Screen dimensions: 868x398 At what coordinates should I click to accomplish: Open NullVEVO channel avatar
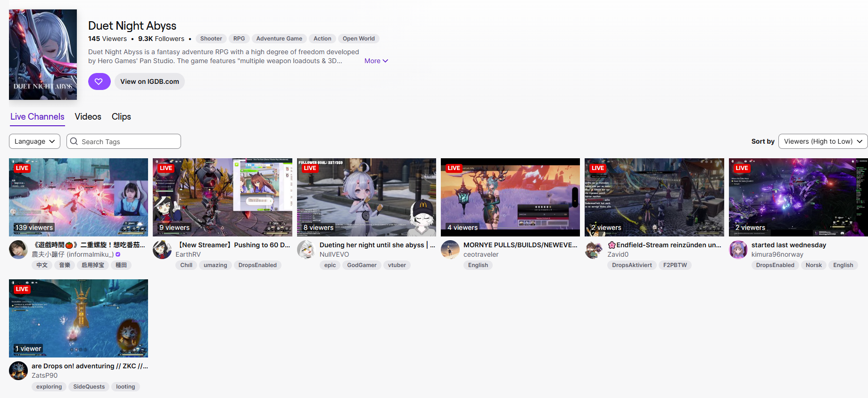[306, 250]
